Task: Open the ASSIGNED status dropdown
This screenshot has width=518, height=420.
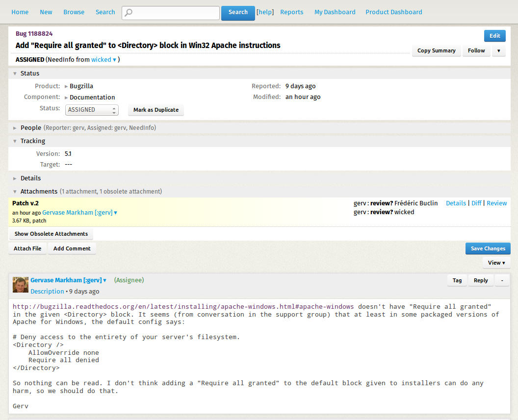Action: tap(92, 110)
